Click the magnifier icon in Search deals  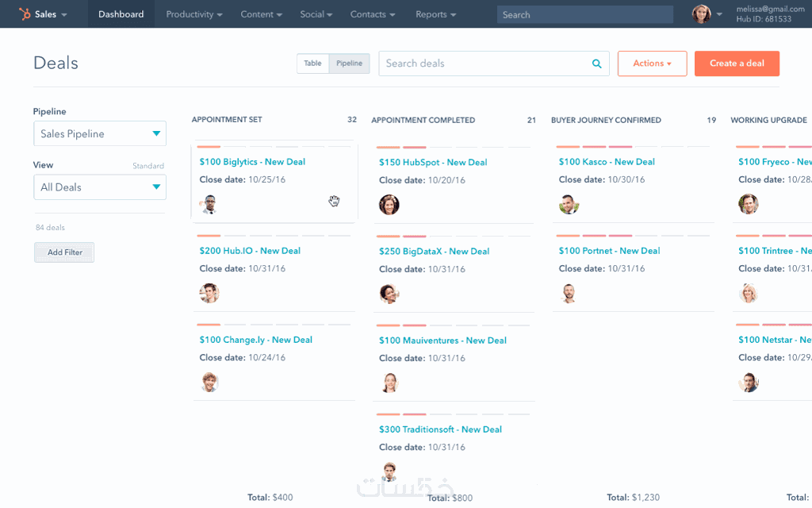596,63
